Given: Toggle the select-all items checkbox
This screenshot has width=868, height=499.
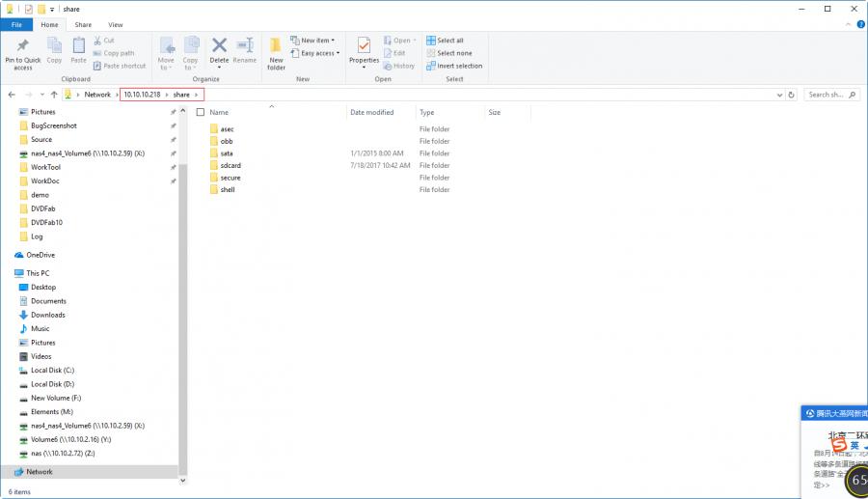Looking at the screenshot, I should [x=201, y=112].
